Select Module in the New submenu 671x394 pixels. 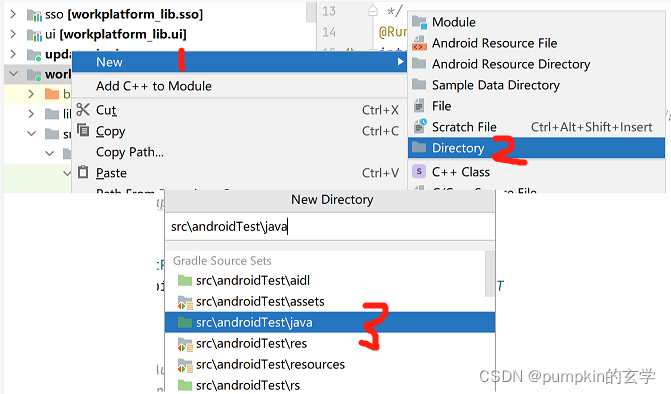(x=537, y=22)
